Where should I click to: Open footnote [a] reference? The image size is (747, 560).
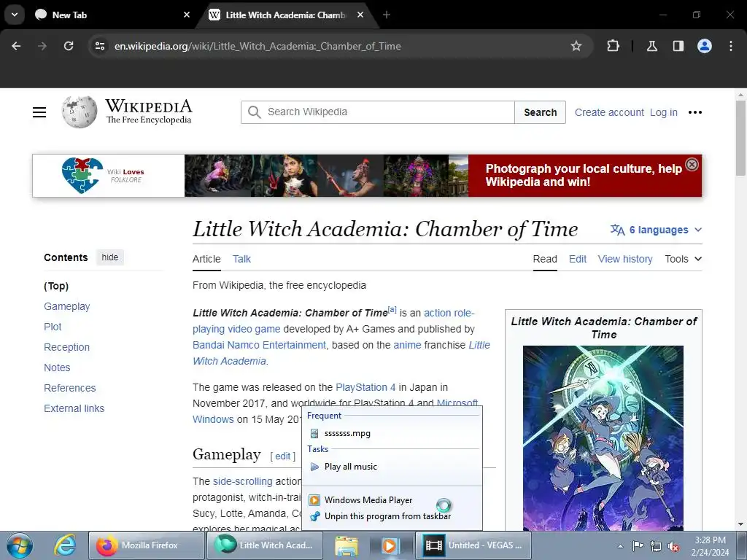coord(392,309)
